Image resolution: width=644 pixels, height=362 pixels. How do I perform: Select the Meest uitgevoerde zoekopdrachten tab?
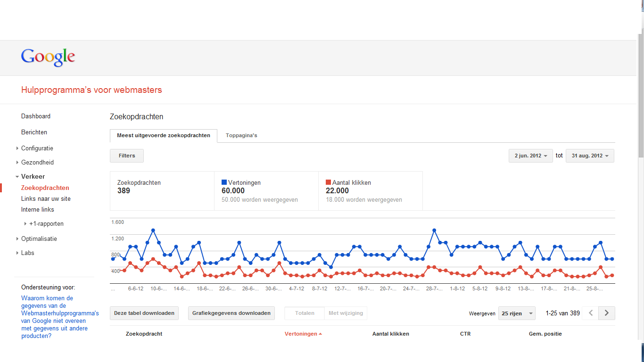(164, 135)
